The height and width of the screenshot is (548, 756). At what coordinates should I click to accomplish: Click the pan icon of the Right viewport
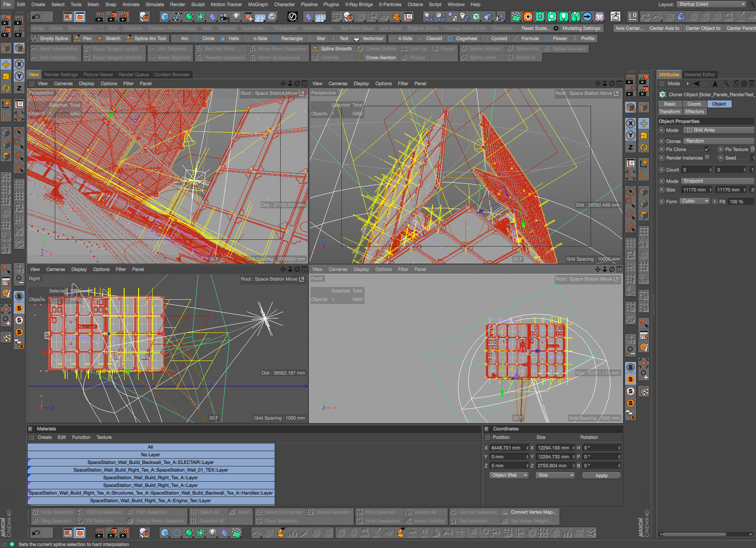point(283,270)
